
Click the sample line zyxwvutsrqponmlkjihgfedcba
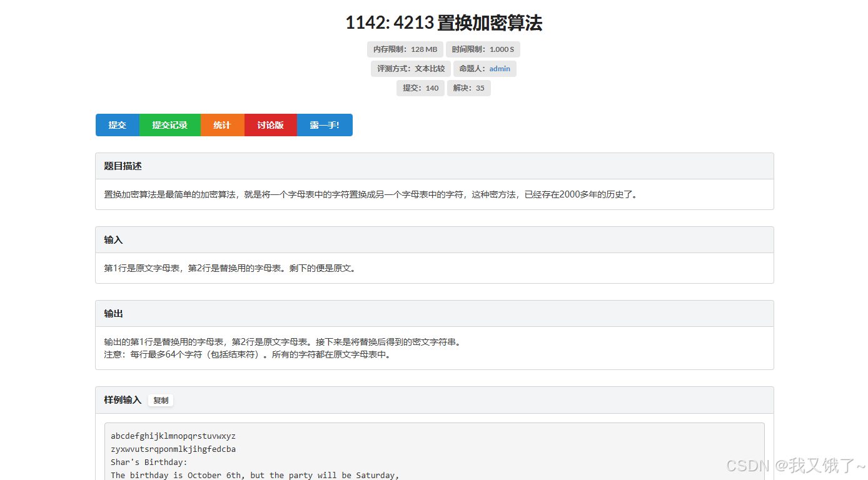173,449
